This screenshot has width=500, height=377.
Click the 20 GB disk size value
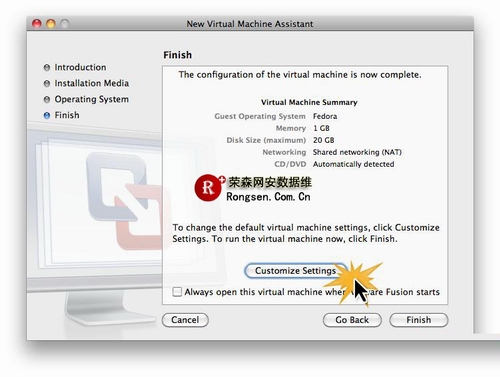(x=324, y=140)
